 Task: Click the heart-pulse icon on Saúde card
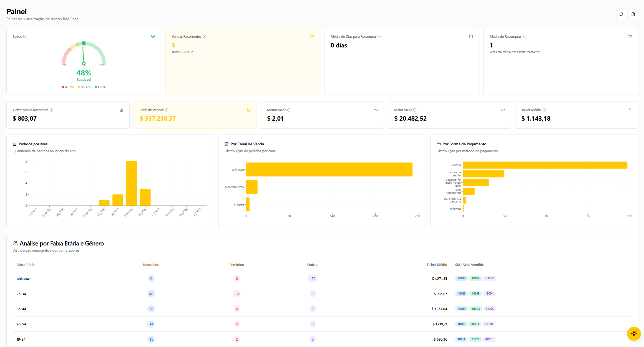(153, 36)
